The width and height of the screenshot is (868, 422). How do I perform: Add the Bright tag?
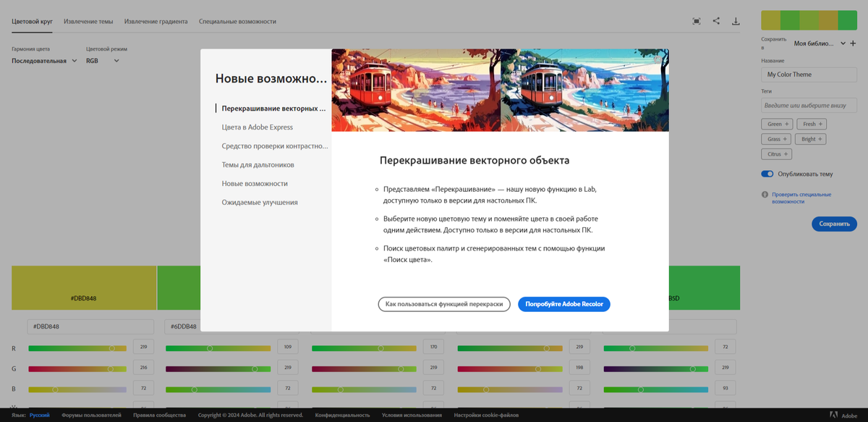[811, 139]
